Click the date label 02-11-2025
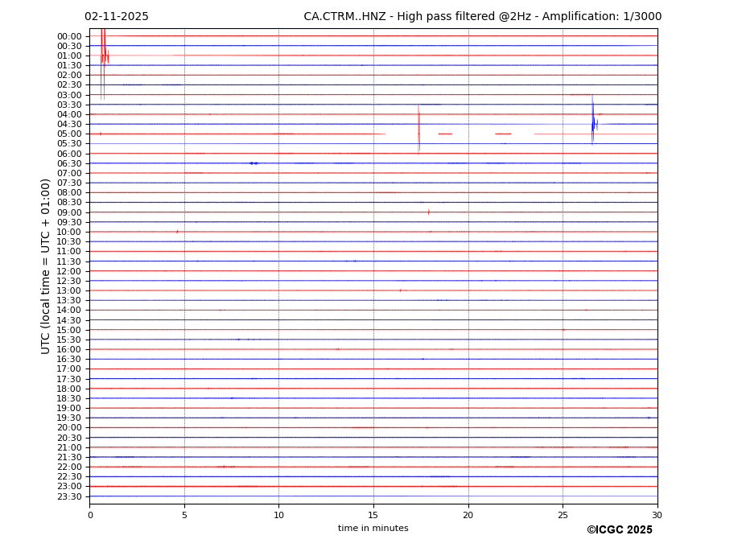 click(117, 17)
